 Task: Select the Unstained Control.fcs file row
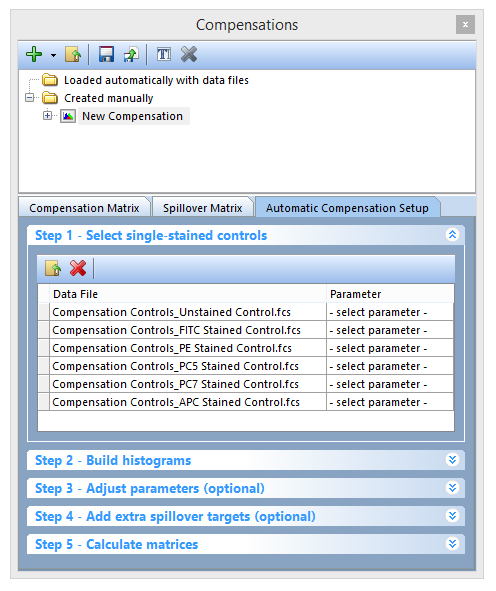coord(188,312)
